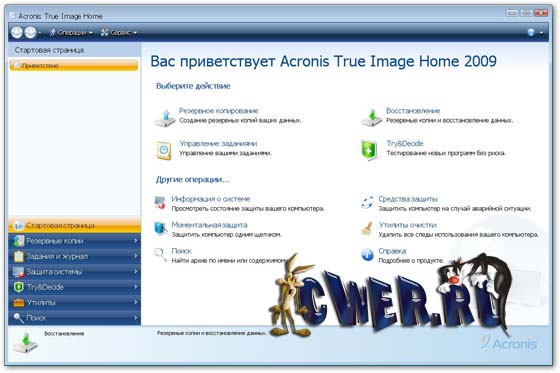The height and width of the screenshot is (373, 560).
Task: Click the Справка blue info icon
Action: [367, 255]
